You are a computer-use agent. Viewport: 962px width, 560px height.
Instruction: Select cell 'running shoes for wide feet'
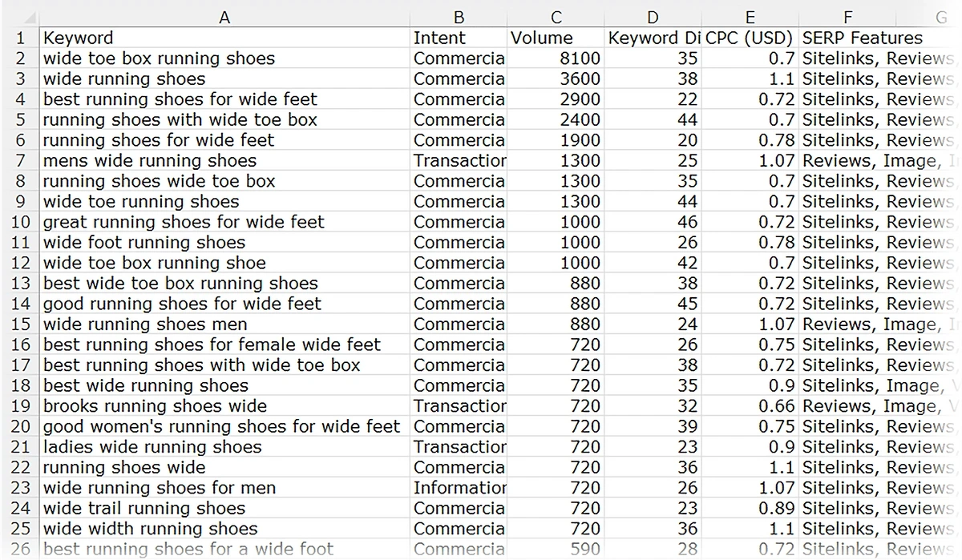click(x=224, y=140)
